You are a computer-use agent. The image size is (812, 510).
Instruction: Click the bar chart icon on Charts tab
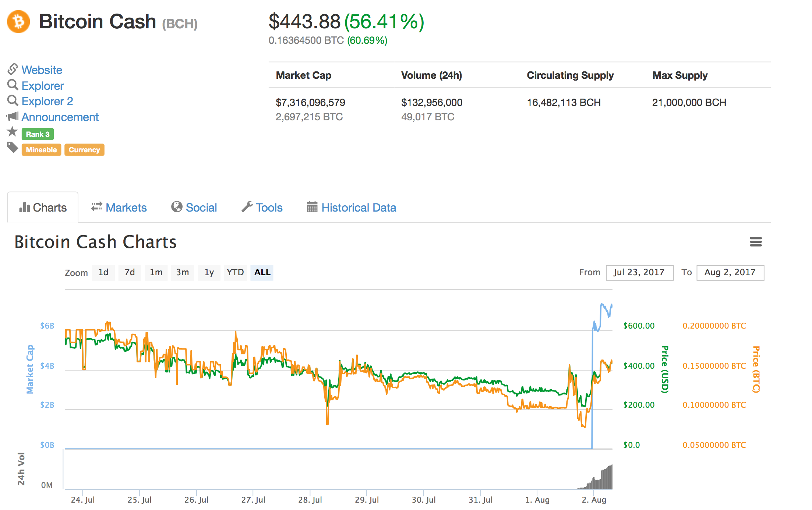coord(24,208)
